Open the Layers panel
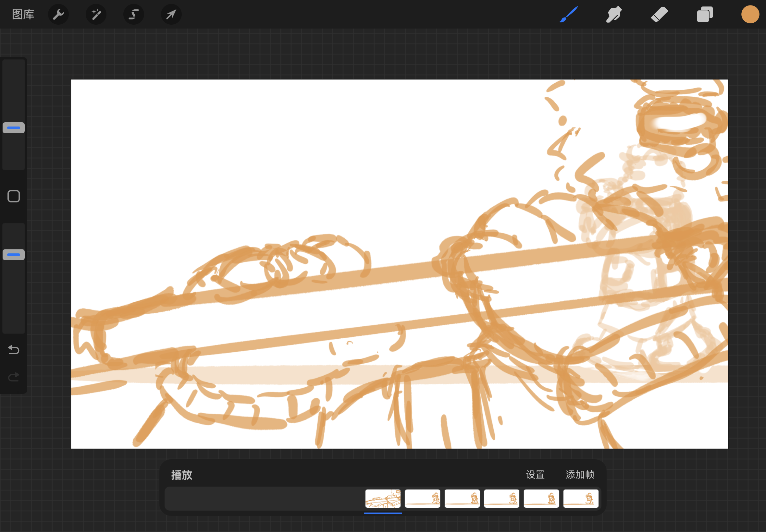 coord(705,14)
